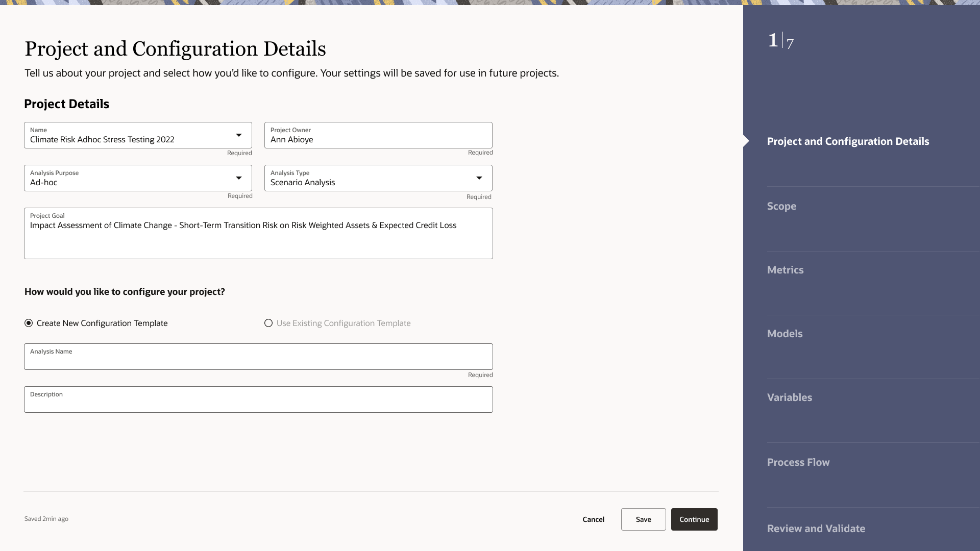Click the current-step pointer arrow in sidebar
Screen dimensions: 980x551
click(746, 141)
